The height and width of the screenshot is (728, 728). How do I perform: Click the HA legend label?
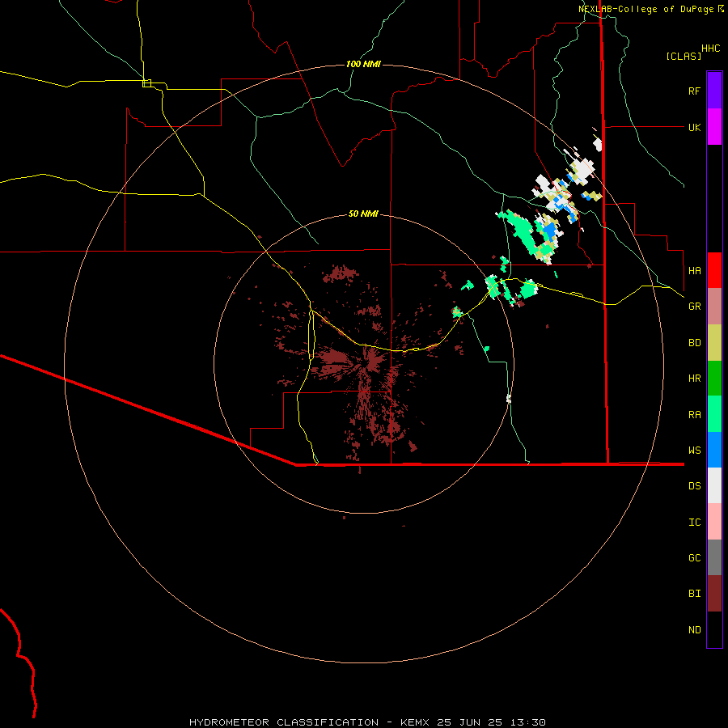click(694, 271)
